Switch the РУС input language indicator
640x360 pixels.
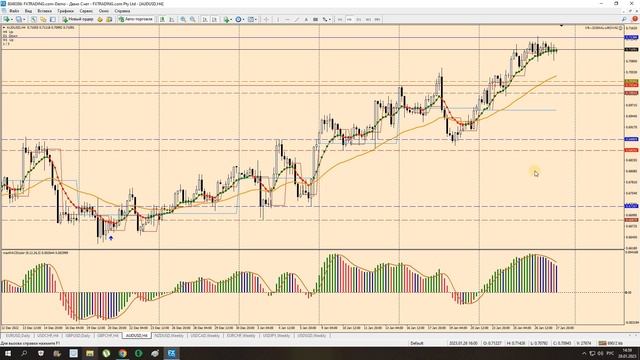tap(610, 353)
